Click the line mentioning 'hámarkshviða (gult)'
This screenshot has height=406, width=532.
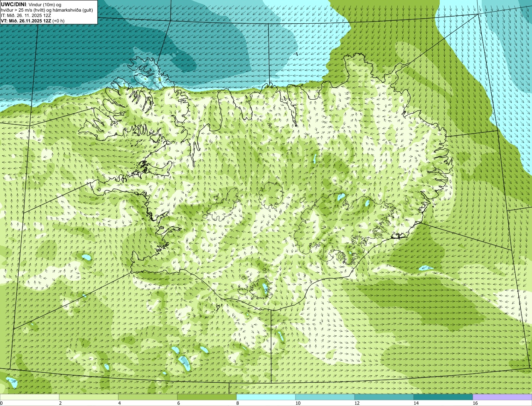pos(47,10)
